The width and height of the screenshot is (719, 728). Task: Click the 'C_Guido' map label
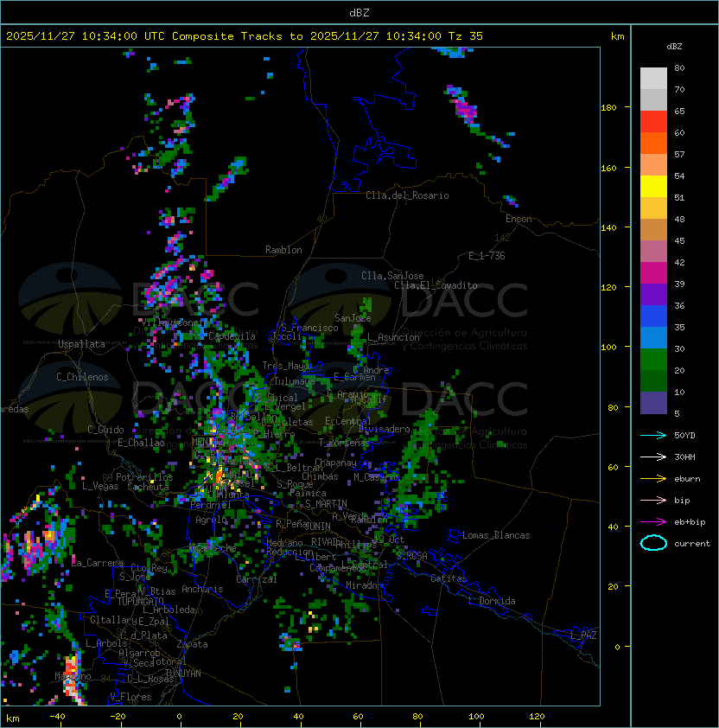[x=105, y=430]
